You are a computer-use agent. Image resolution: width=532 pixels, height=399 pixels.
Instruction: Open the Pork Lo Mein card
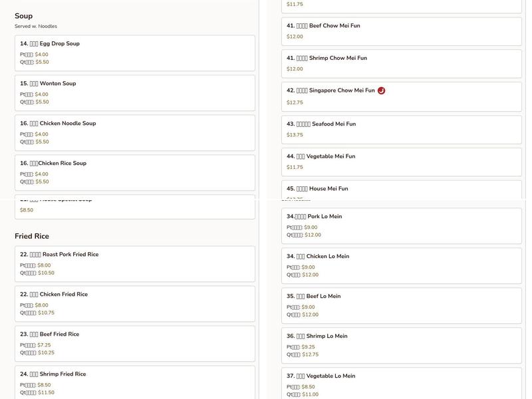pyautogui.click(x=401, y=225)
